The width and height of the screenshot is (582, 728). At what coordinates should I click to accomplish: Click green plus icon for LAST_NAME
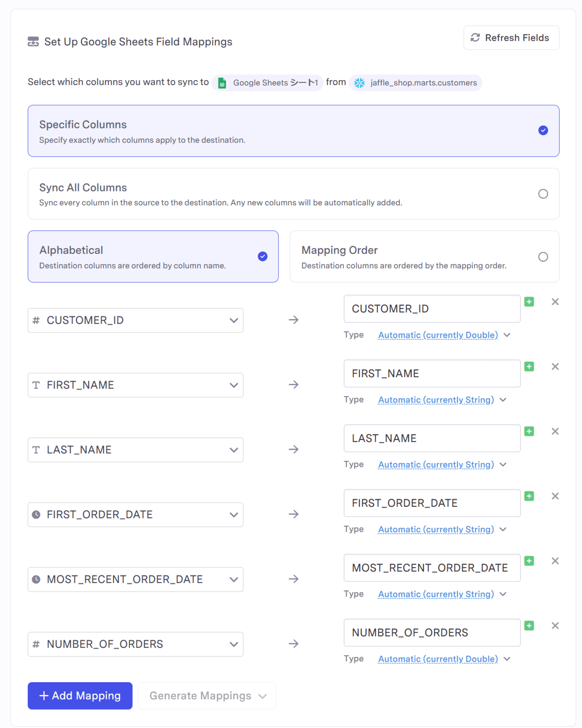pyautogui.click(x=529, y=431)
